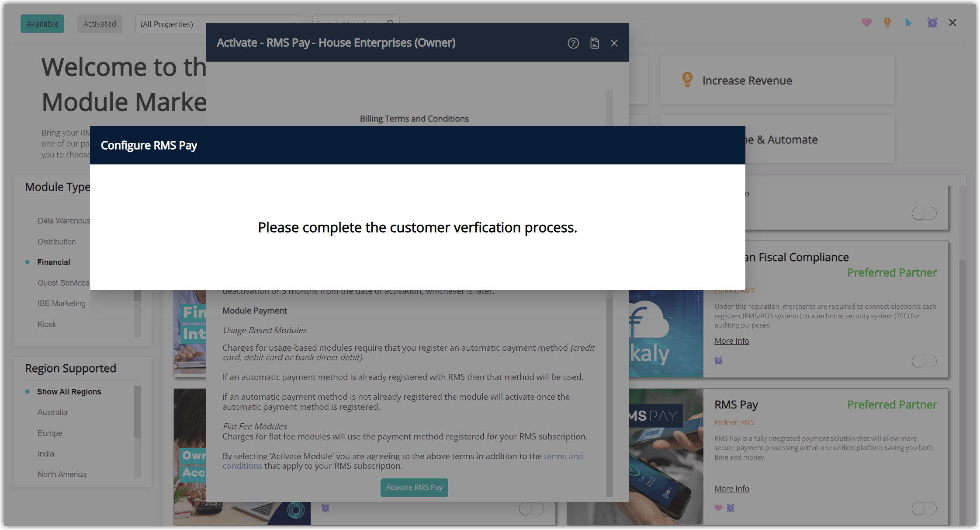This screenshot has height=530, width=980.
Task: Click the lightbulb icon on Increase Revenue card
Action: point(687,80)
